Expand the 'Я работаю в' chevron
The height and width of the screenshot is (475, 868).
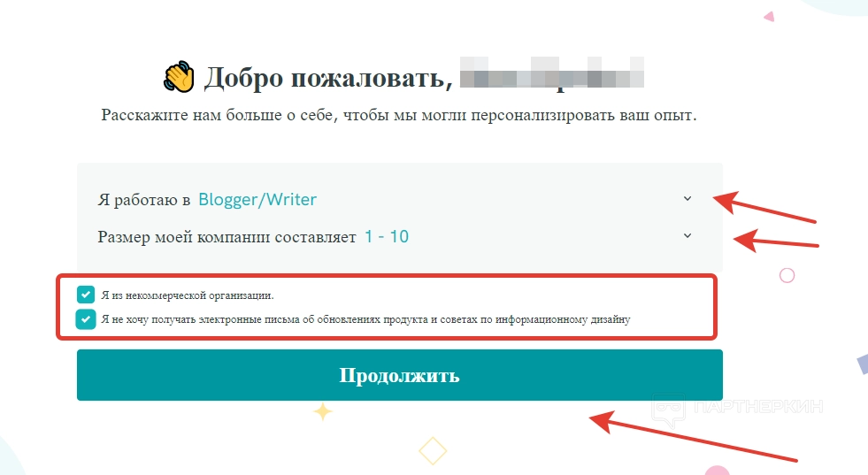pyautogui.click(x=687, y=198)
